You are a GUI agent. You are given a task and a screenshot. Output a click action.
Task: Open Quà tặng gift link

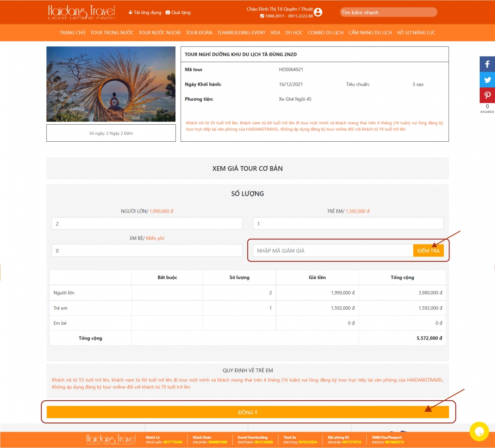click(178, 12)
